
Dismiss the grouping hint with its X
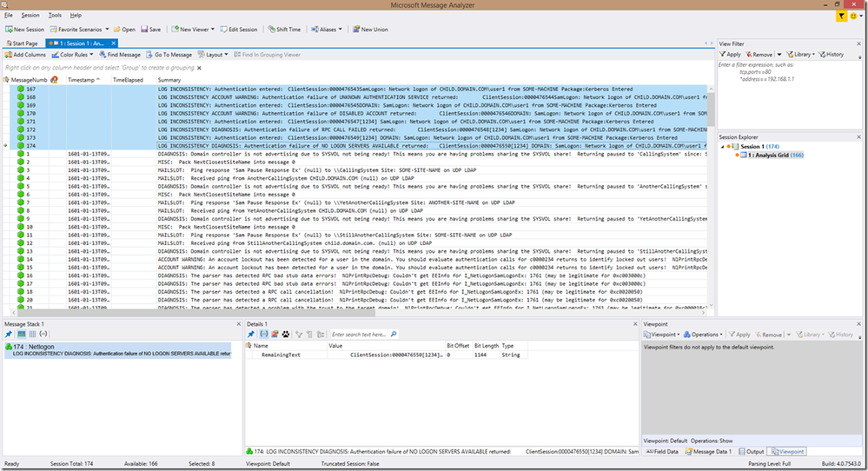pyautogui.click(x=199, y=68)
